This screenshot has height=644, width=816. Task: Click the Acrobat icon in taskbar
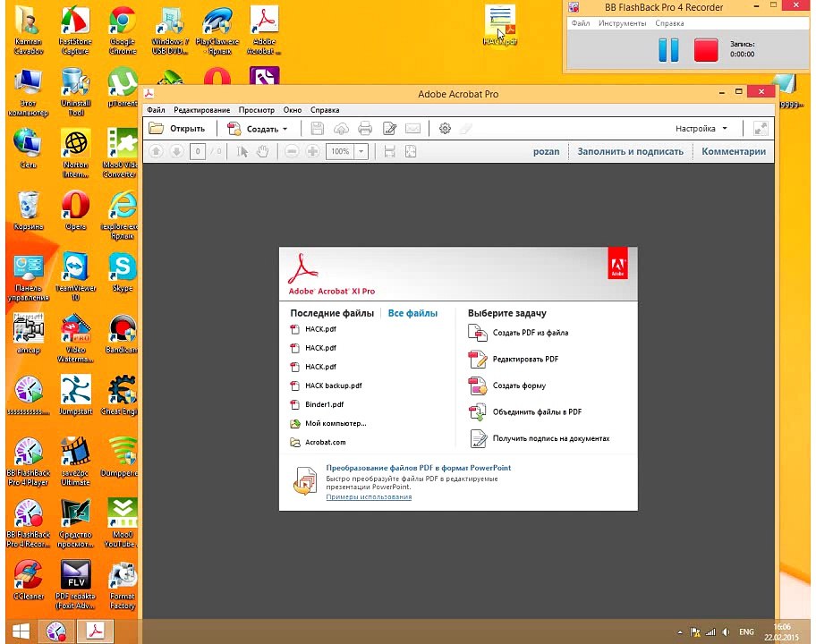tap(95, 631)
